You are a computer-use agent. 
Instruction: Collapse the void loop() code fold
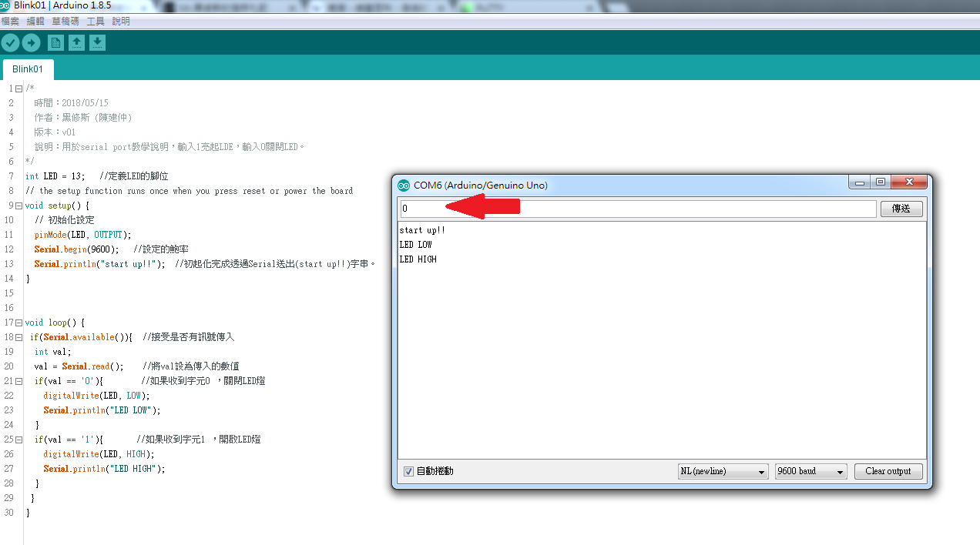(18, 322)
